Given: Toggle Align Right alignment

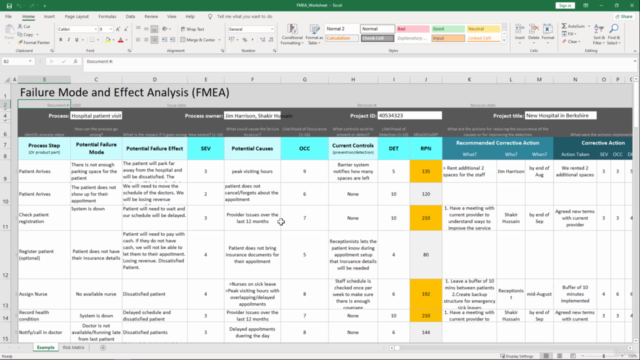Looking at the screenshot, I should tap(154, 40).
